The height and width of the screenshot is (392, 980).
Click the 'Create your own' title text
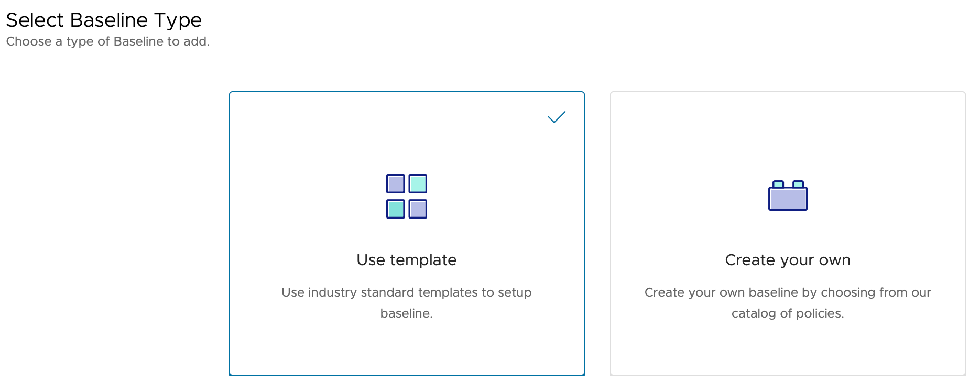[788, 260]
